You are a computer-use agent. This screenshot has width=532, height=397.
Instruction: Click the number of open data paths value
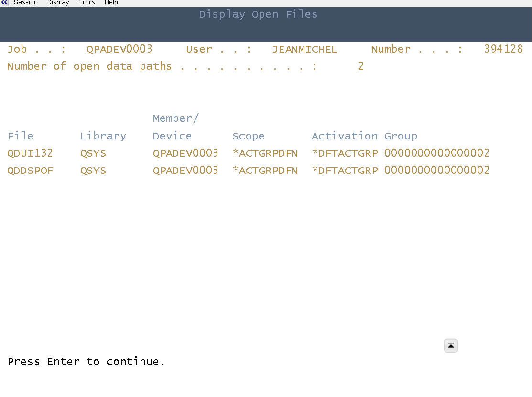point(361,66)
